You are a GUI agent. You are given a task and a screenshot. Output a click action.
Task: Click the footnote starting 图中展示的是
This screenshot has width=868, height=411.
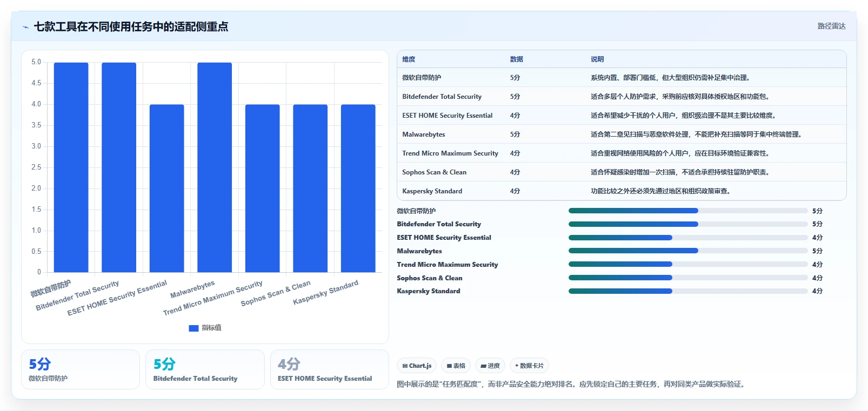[572, 385]
